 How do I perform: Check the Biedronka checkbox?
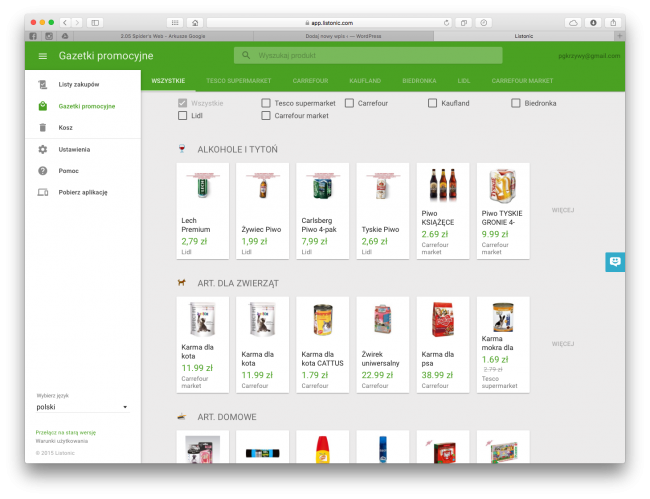pyautogui.click(x=516, y=103)
